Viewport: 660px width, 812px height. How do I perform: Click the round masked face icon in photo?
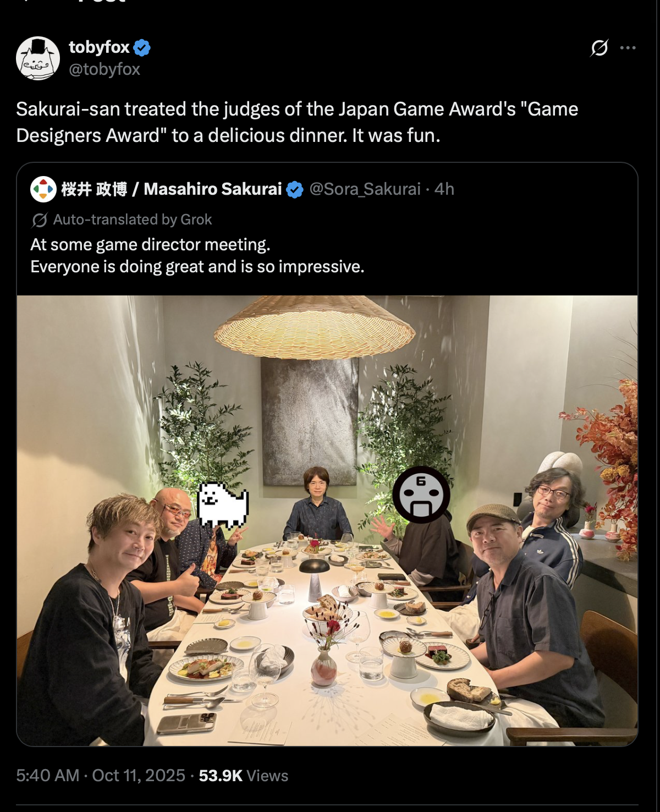coord(421,495)
